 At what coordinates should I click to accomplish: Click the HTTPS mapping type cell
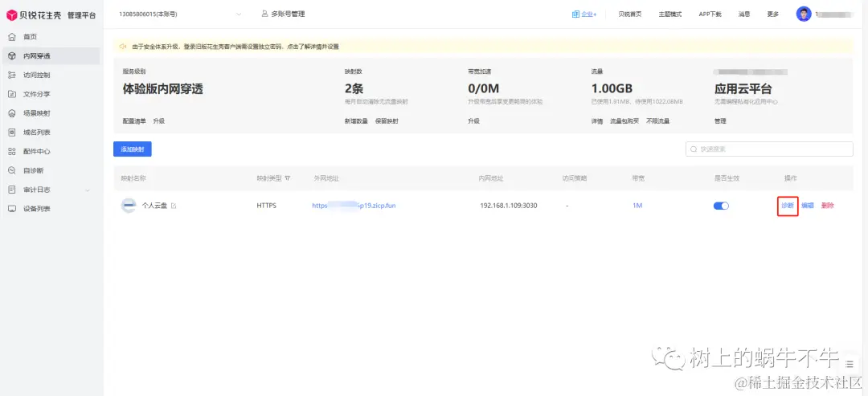[x=266, y=205]
